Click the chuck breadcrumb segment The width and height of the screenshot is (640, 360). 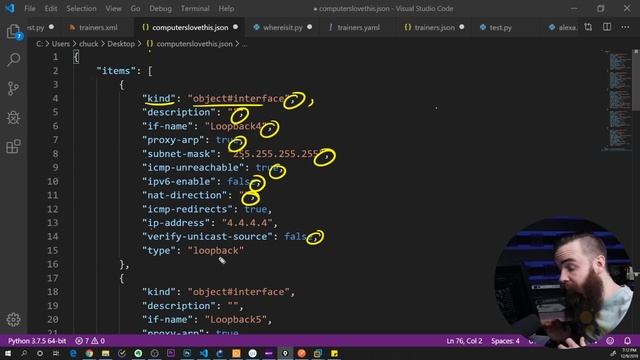[89, 44]
